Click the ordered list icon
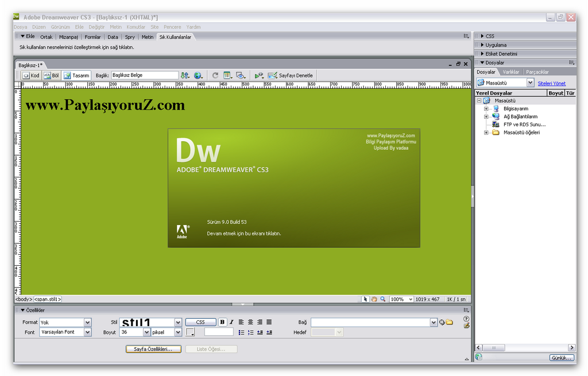 coord(250,332)
